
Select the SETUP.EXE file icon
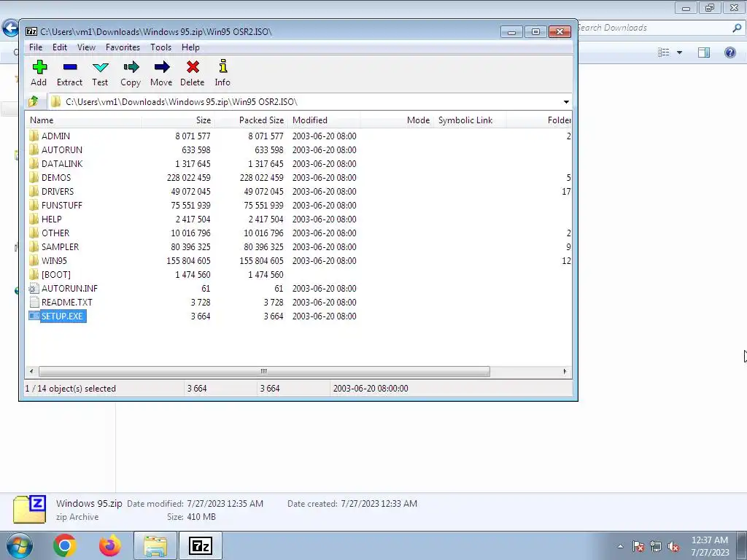point(34,316)
